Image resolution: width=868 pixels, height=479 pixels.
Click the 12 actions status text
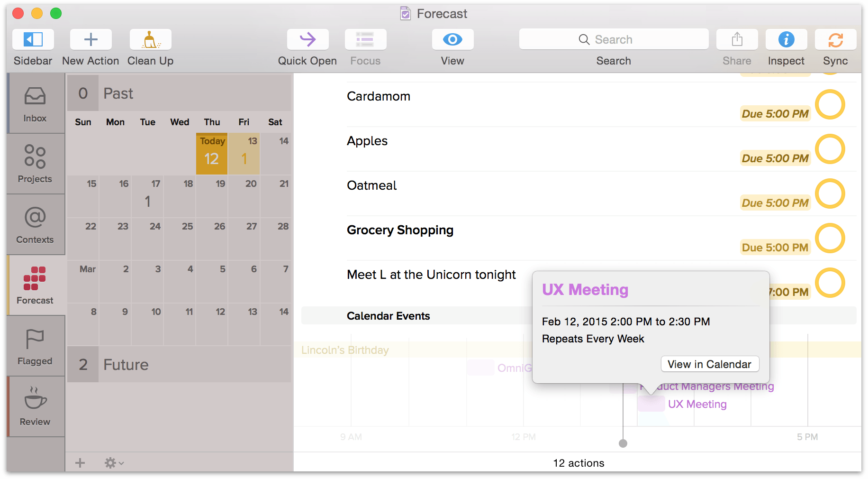coord(579,463)
